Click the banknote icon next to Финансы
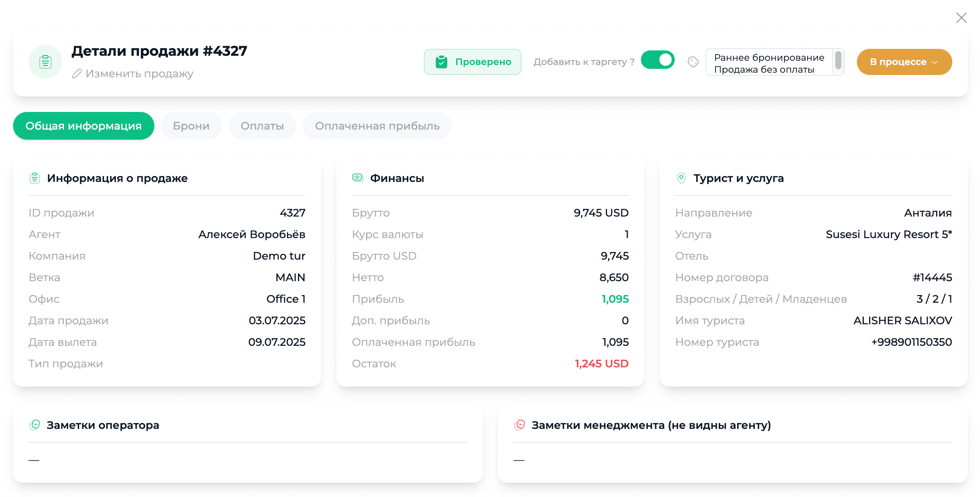This screenshot has width=980, height=497. click(358, 178)
